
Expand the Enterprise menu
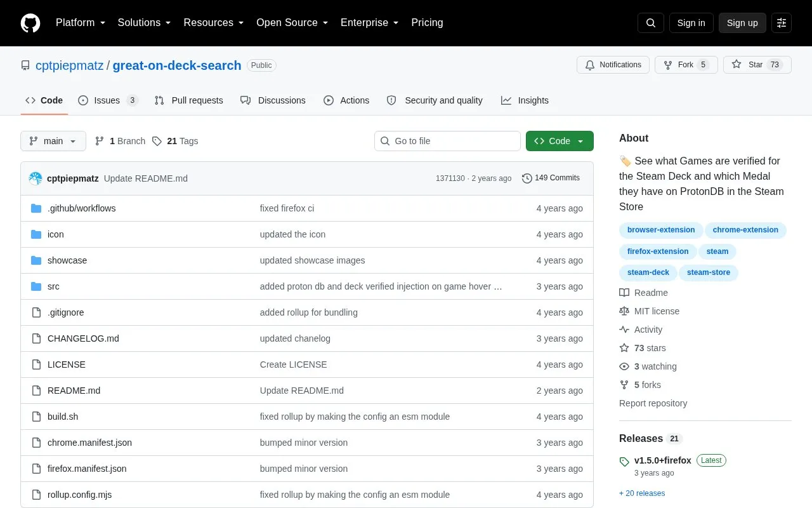click(x=370, y=23)
